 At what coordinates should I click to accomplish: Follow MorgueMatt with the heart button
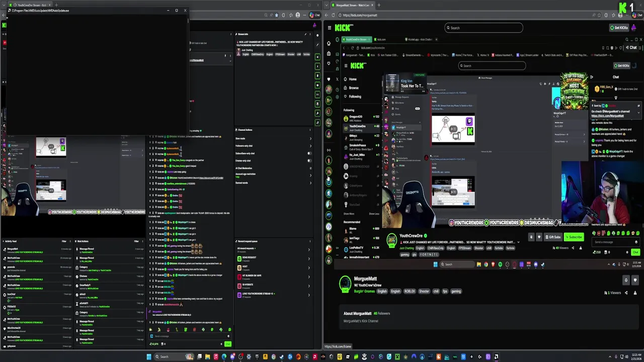click(x=635, y=280)
